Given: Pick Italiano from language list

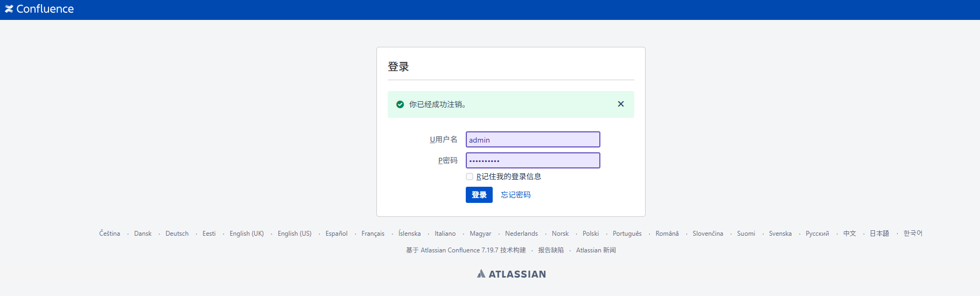Looking at the screenshot, I should pos(445,234).
